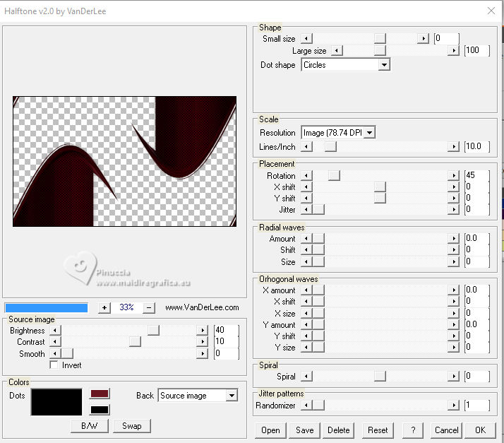Image resolution: width=504 pixels, height=443 pixels.
Task: Click the Rotation value field showing 45
Action: coord(477,175)
